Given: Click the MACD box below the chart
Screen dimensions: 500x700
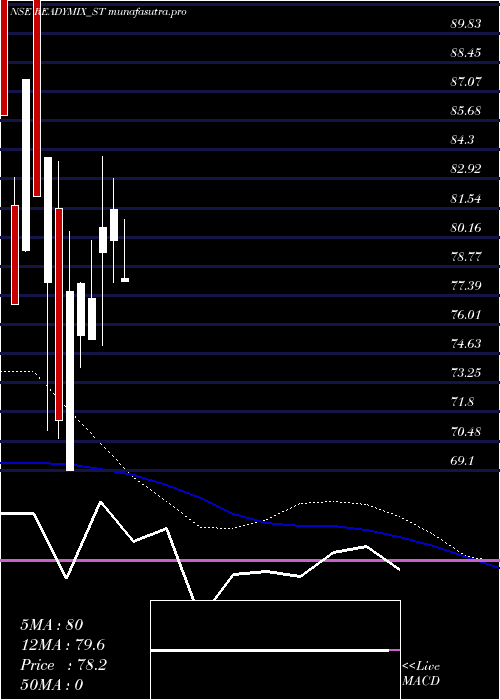Looking at the screenshot, I should click(275, 650).
